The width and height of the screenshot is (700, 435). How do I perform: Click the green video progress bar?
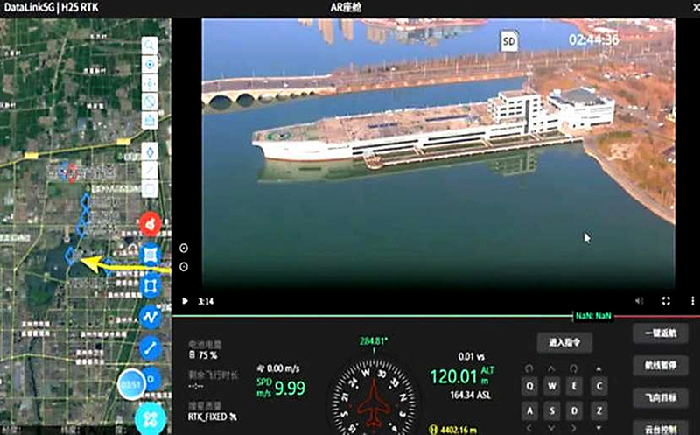372,316
